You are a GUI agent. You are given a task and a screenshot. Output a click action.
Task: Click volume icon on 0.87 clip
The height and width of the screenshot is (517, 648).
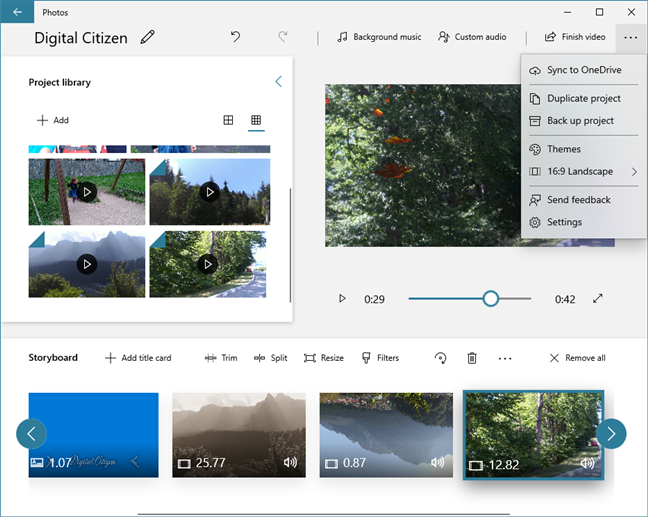pyautogui.click(x=438, y=462)
